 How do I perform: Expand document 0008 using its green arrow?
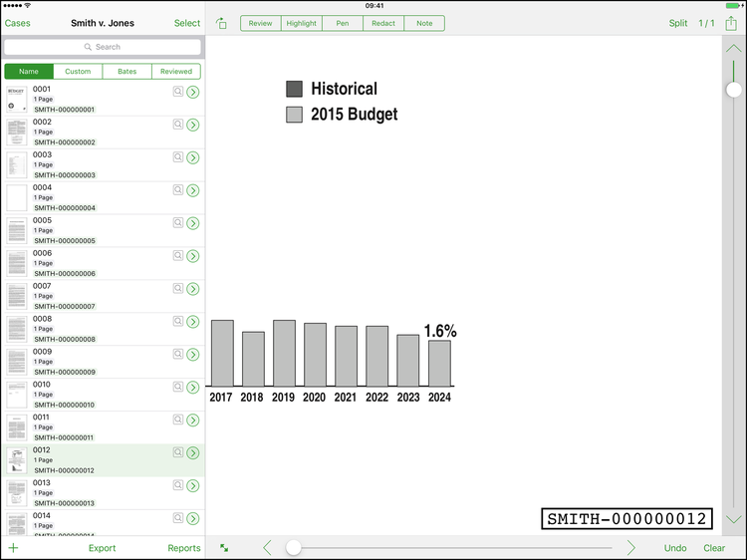click(x=193, y=322)
